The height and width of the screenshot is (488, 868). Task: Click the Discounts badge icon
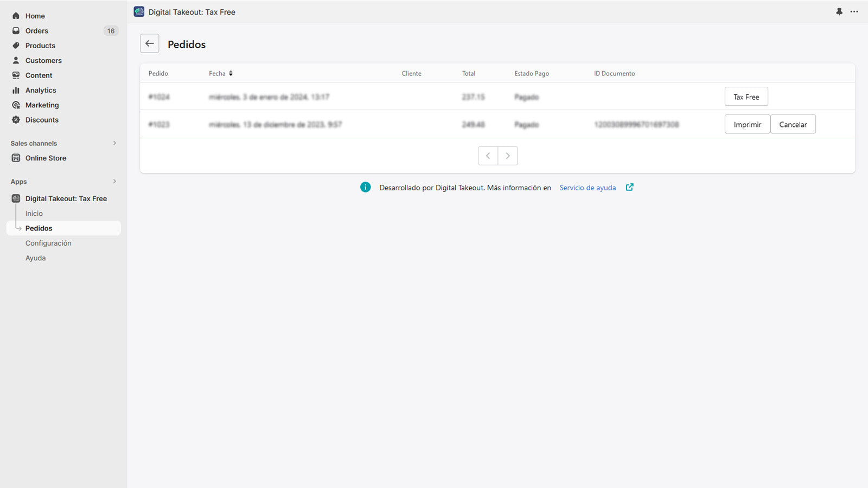[x=16, y=120]
